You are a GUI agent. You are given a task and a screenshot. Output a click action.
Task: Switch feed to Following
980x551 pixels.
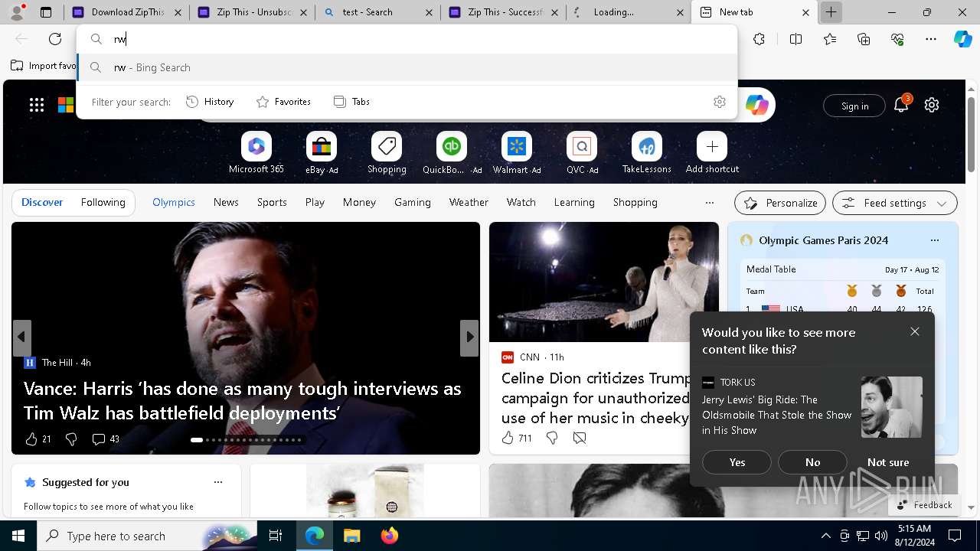click(103, 202)
